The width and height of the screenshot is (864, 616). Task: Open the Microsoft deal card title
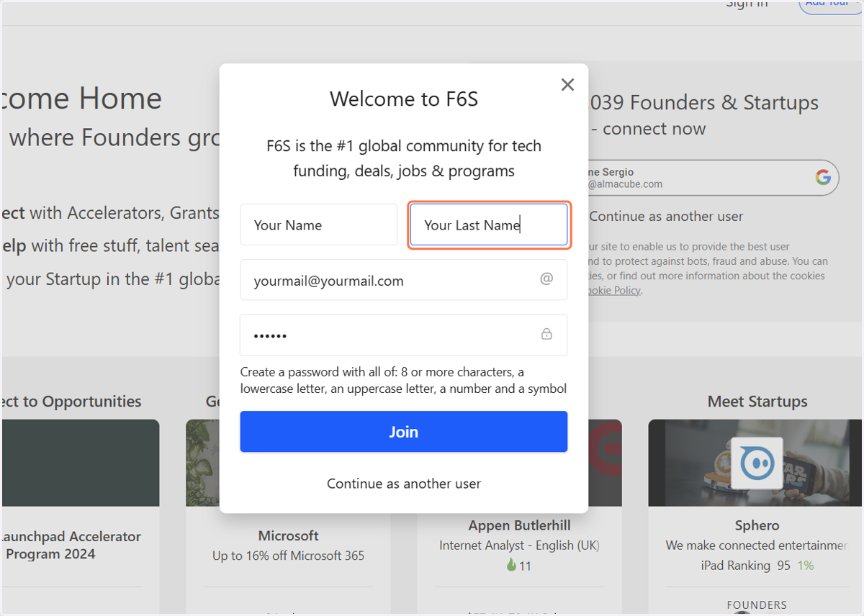(288, 536)
